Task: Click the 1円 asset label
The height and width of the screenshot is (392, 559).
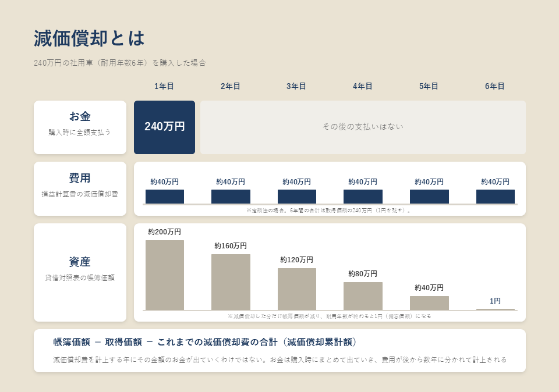Action: click(x=495, y=301)
